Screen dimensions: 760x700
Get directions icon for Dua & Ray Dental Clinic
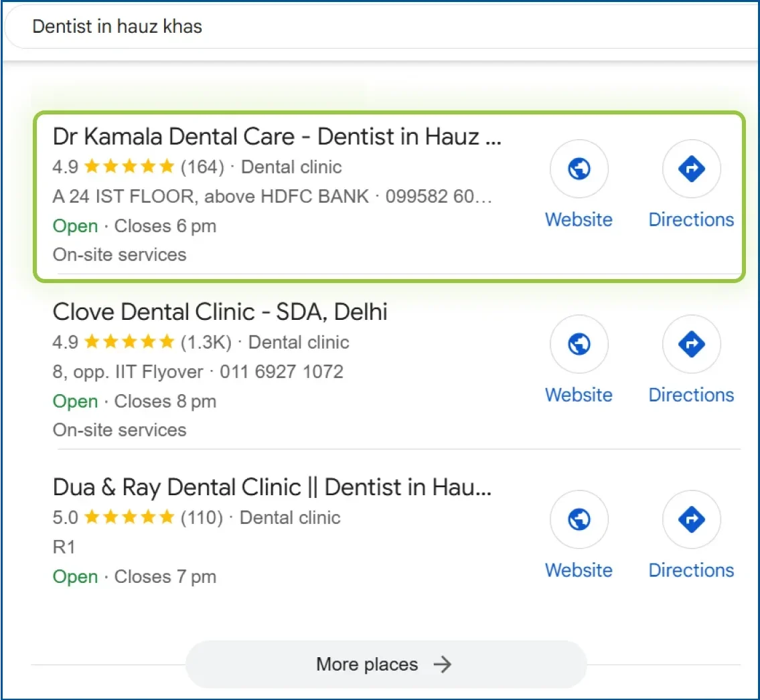(x=691, y=519)
